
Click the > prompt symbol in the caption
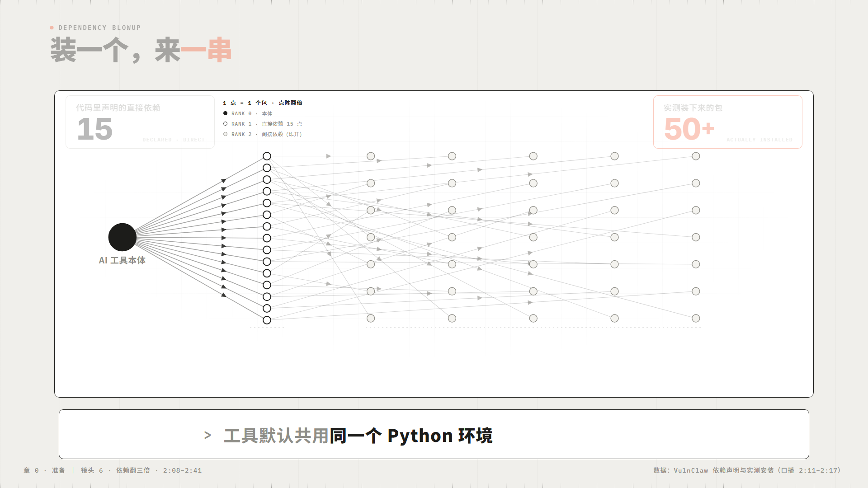pos(208,436)
